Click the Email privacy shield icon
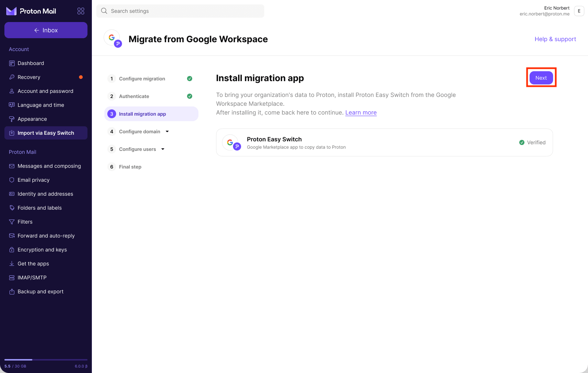 point(12,180)
